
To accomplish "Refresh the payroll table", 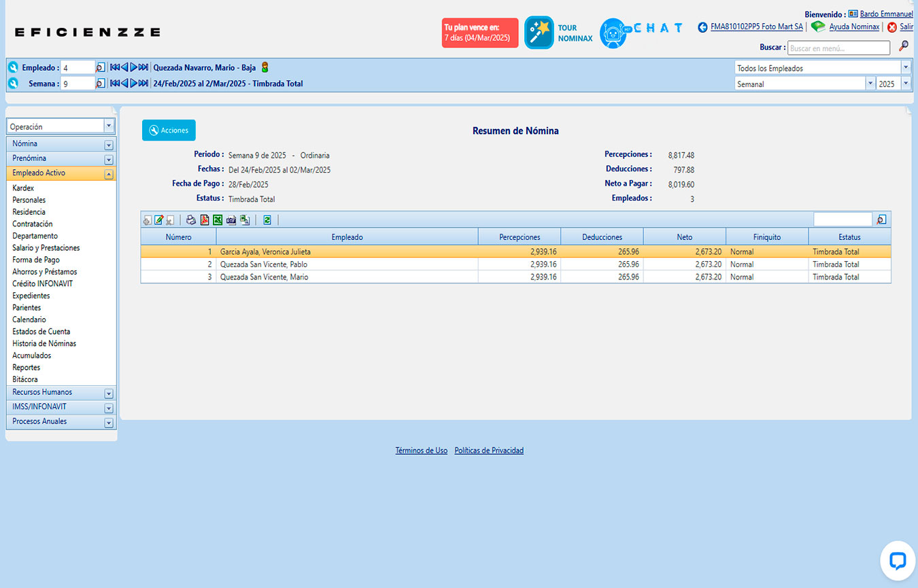I will (267, 220).
